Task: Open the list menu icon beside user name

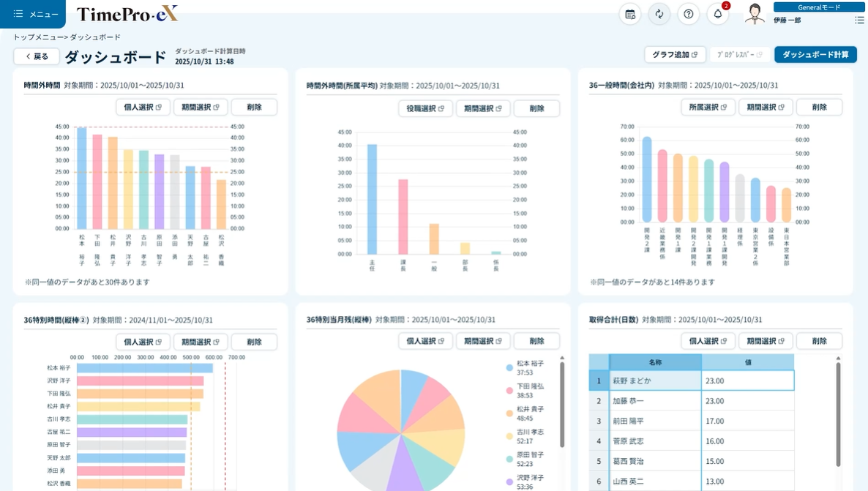Action: point(858,20)
